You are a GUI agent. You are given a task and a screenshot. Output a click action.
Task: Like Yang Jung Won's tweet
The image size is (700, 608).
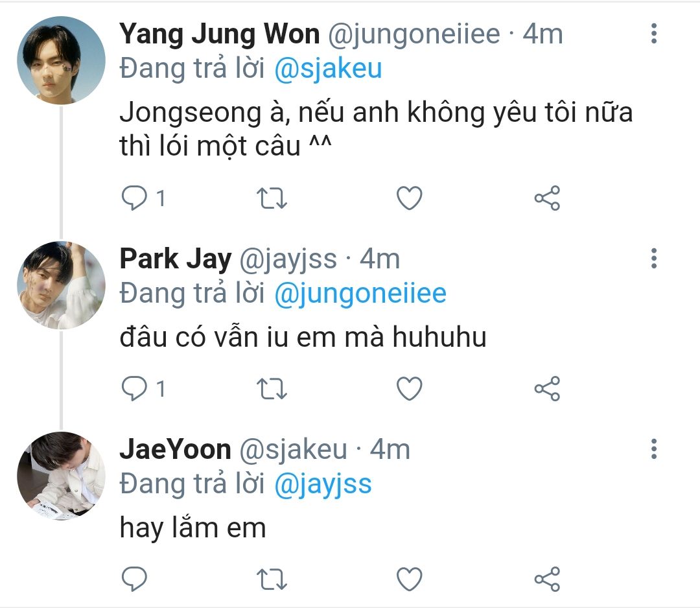[x=409, y=198]
